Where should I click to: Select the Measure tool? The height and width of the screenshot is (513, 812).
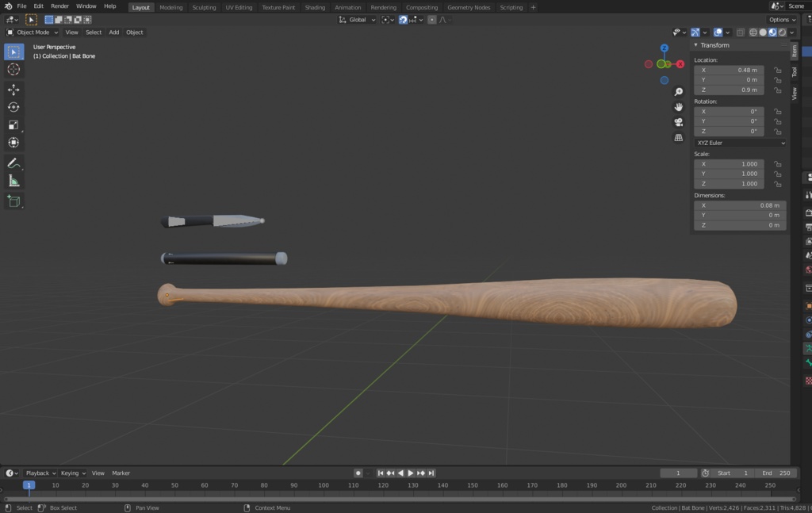point(14,181)
